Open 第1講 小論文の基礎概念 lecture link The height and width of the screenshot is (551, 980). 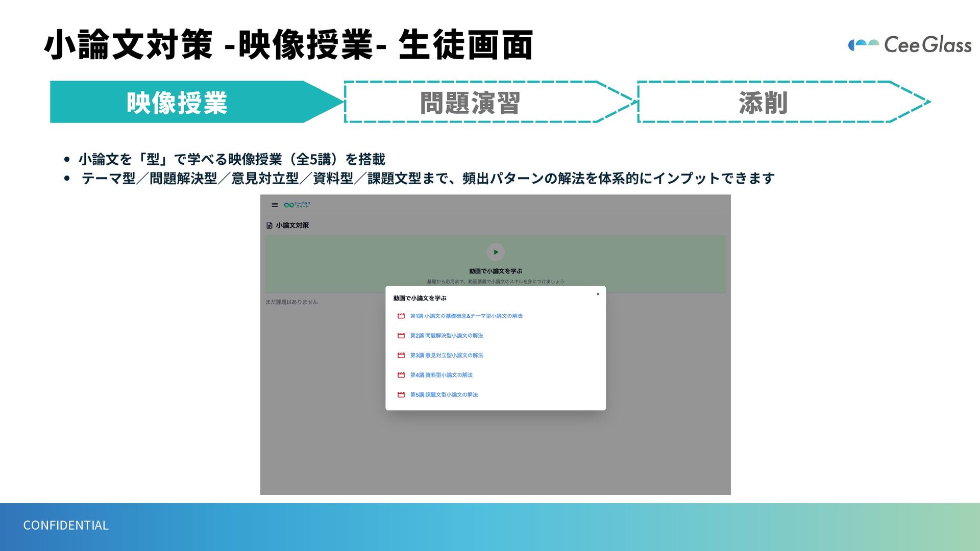pyautogui.click(x=466, y=316)
